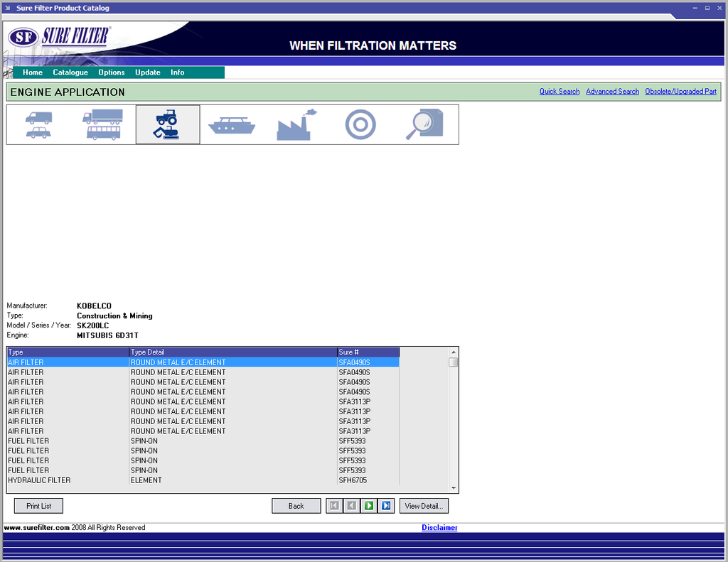Viewport: 728px width, 562px height.
Task: Click the list scroll down arrow
Action: (x=454, y=488)
